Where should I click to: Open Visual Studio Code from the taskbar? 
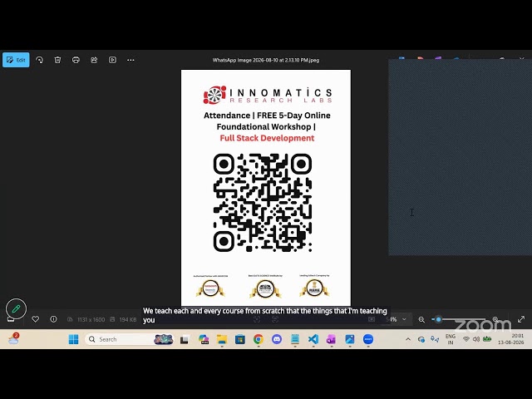[313, 339]
